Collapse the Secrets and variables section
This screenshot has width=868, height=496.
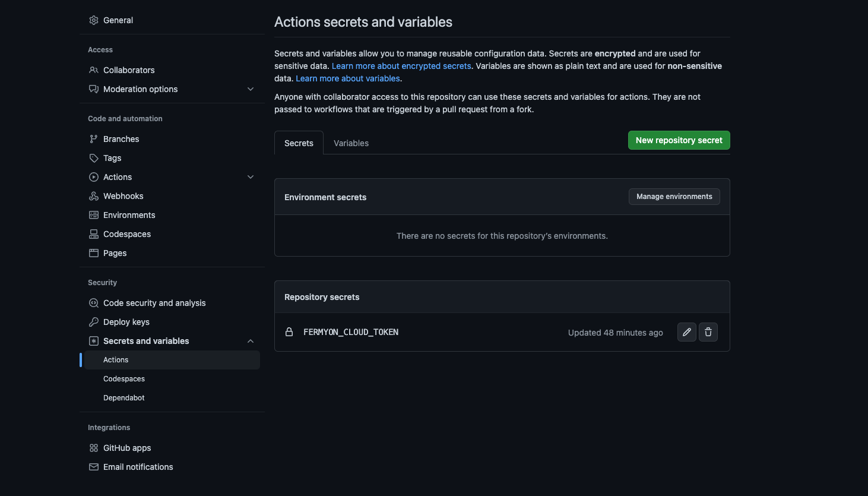[x=251, y=340]
